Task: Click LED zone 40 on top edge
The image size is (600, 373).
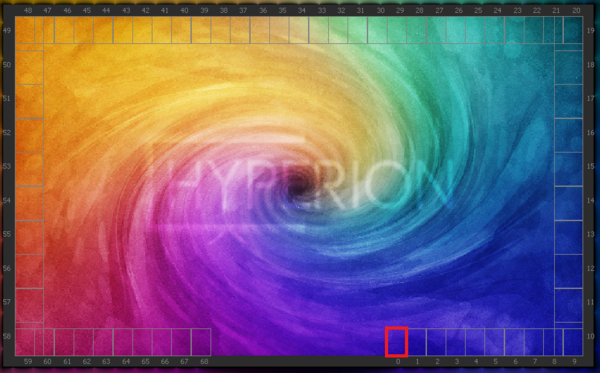Action: (x=181, y=30)
